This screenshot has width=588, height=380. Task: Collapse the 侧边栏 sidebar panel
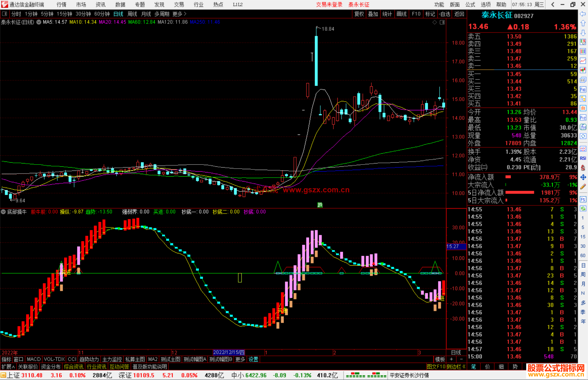[456, 367]
